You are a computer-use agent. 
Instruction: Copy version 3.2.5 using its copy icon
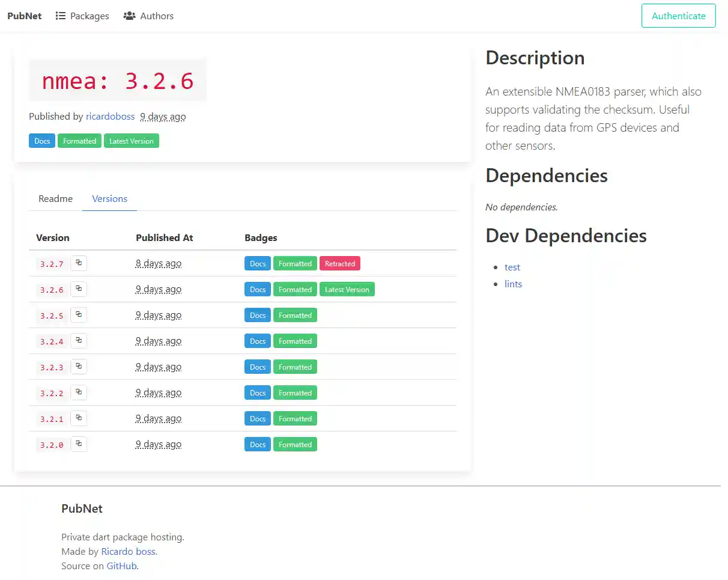click(x=79, y=314)
